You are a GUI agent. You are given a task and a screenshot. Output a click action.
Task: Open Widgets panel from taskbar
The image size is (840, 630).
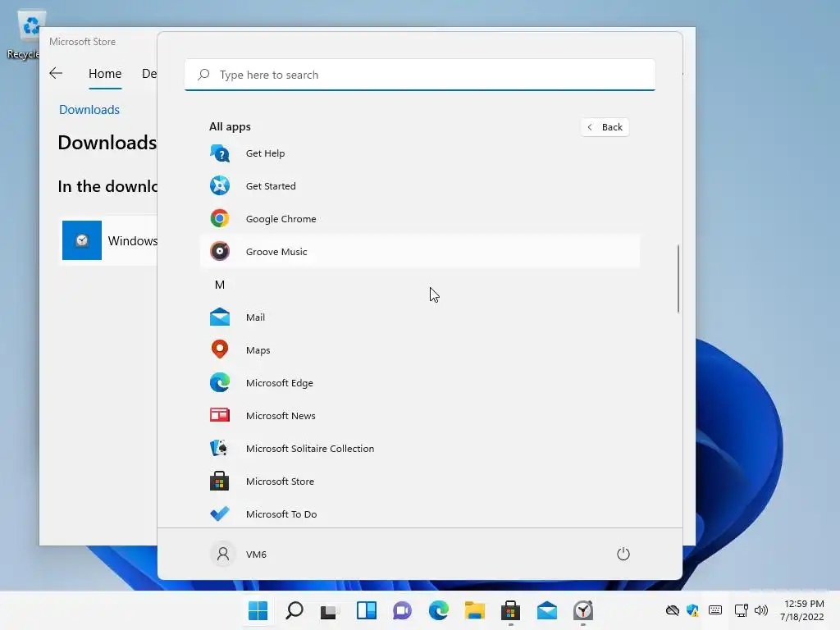[367, 610]
